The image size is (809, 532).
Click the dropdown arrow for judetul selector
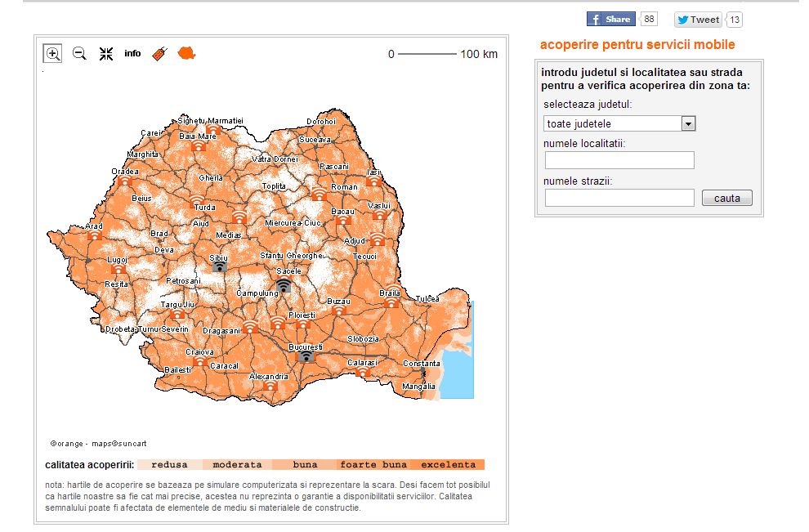tap(688, 124)
